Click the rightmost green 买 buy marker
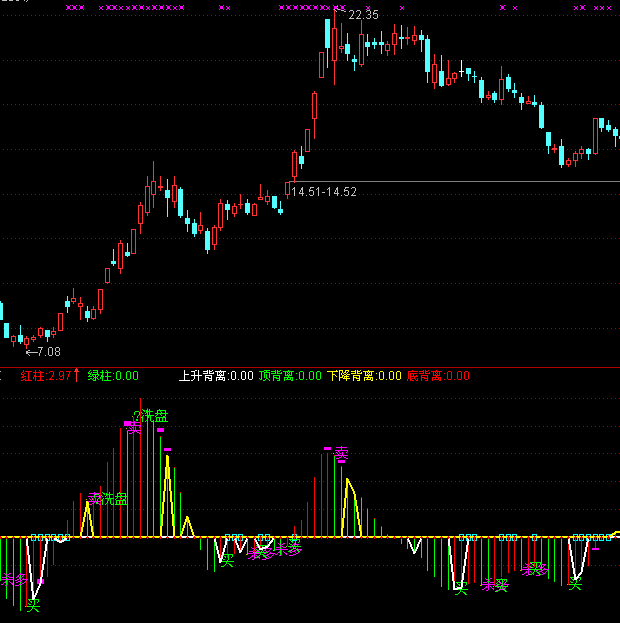The height and width of the screenshot is (623, 620). tap(575, 584)
